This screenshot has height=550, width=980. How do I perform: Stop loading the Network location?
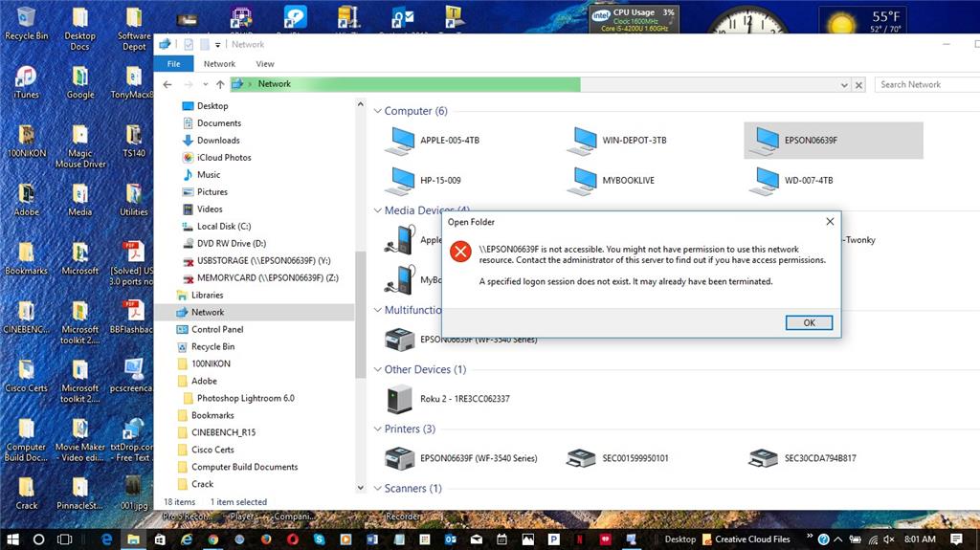(859, 85)
